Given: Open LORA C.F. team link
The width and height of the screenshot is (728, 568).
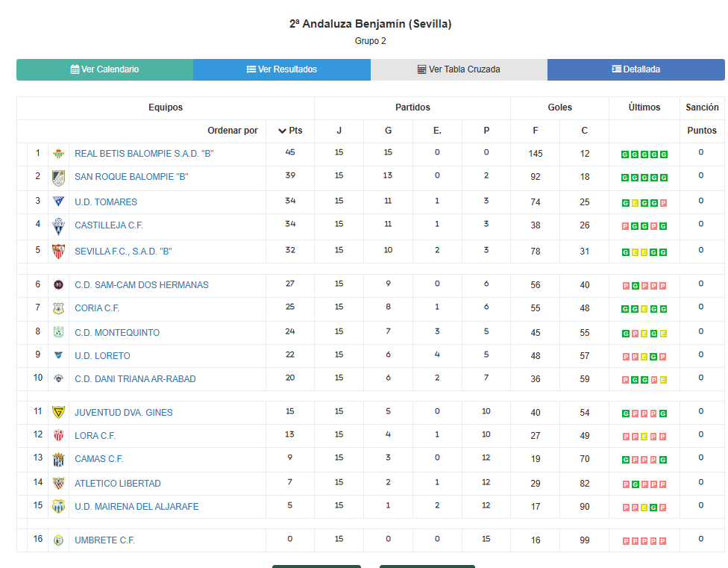Looking at the screenshot, I should pyautogui.click(x=95, y=436).
